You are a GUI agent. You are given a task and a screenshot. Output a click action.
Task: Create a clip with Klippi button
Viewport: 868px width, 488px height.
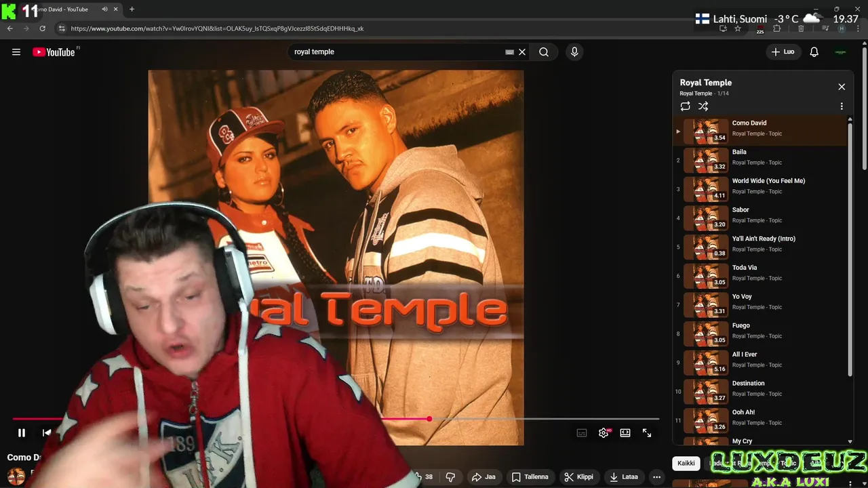pyautogui.click(x=579, y=477)
